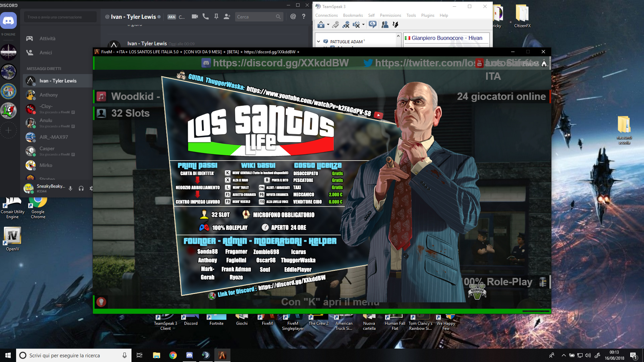The image size is (644, 362).
Task: Click taskbar clock showing 00:13
Action: 614,355
